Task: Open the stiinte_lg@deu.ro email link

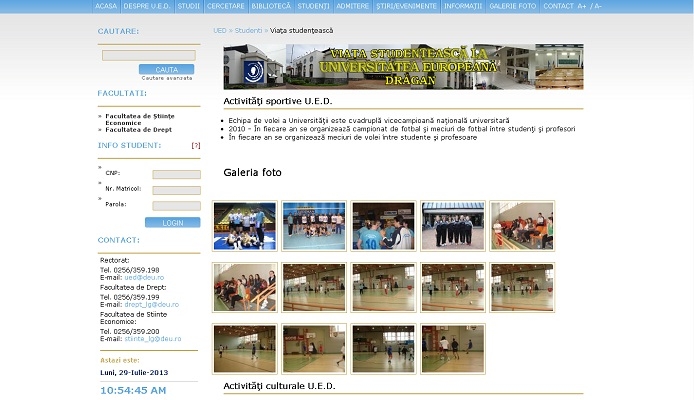Action: (x=153, y=339)
